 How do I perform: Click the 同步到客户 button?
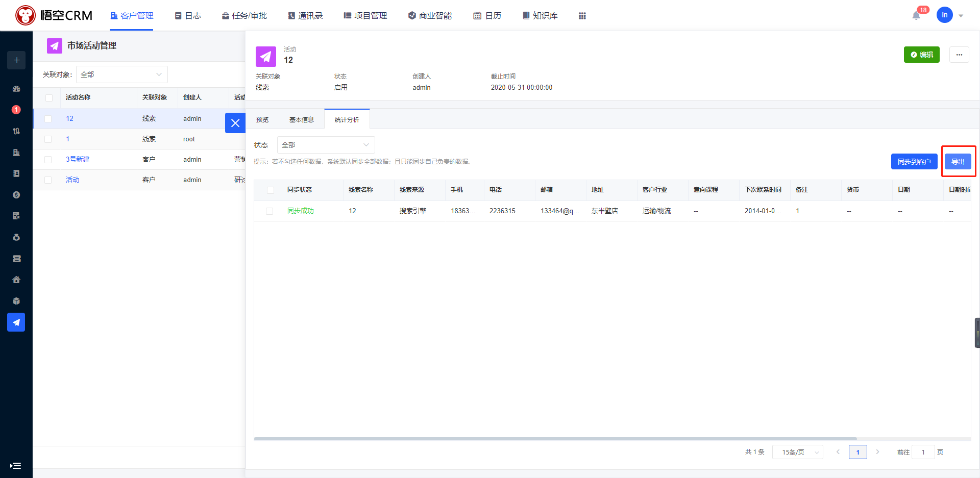[914, 161]
